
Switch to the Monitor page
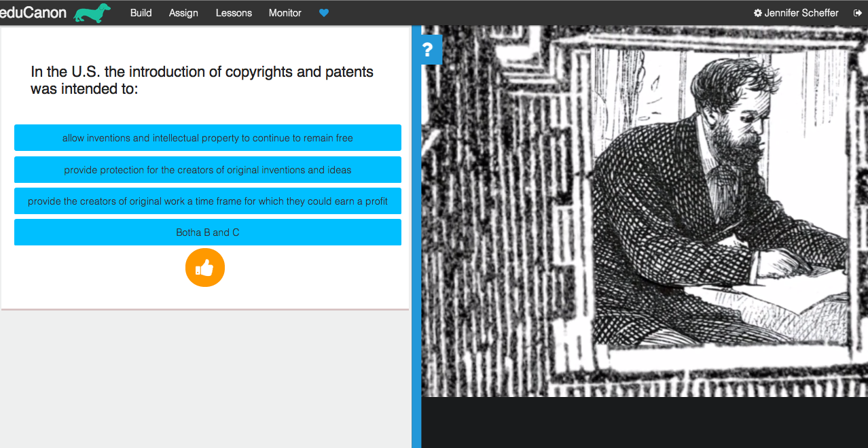click(x=285, y=13)
